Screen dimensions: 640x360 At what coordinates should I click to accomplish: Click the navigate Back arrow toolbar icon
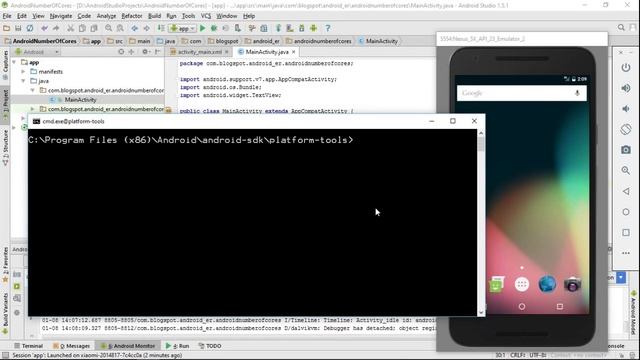click(135, 28)
